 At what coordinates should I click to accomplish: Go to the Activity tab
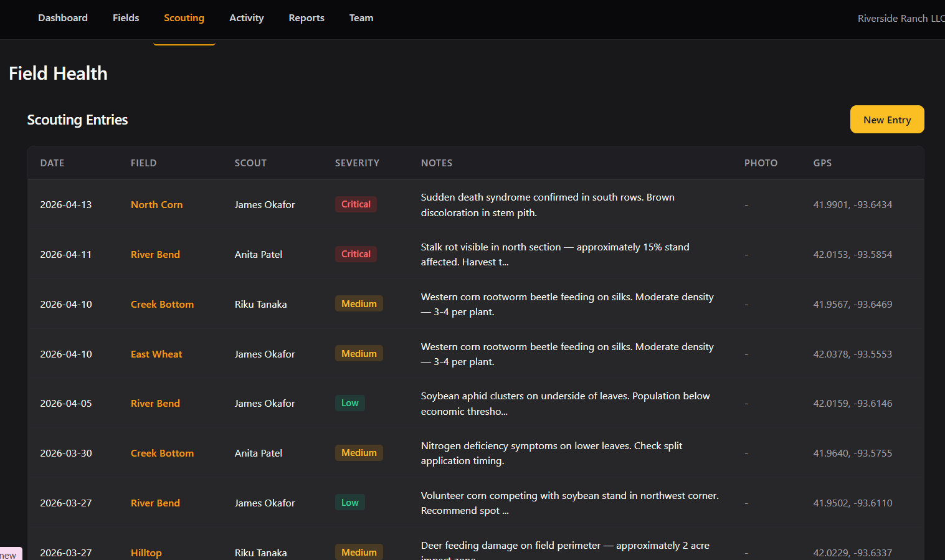point(246,18)
